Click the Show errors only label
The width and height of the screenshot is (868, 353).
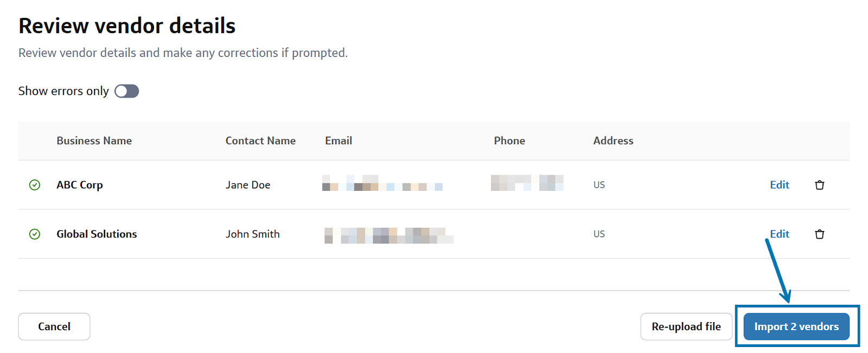coord(63,91)
